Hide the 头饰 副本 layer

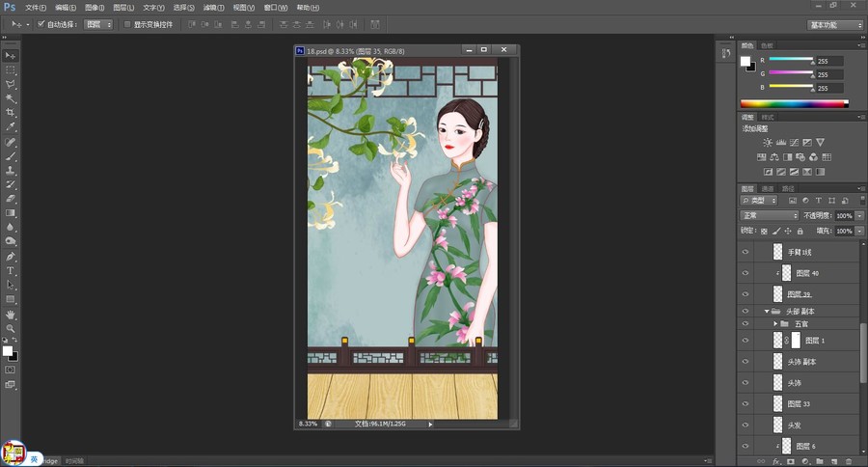click(746, 362)
